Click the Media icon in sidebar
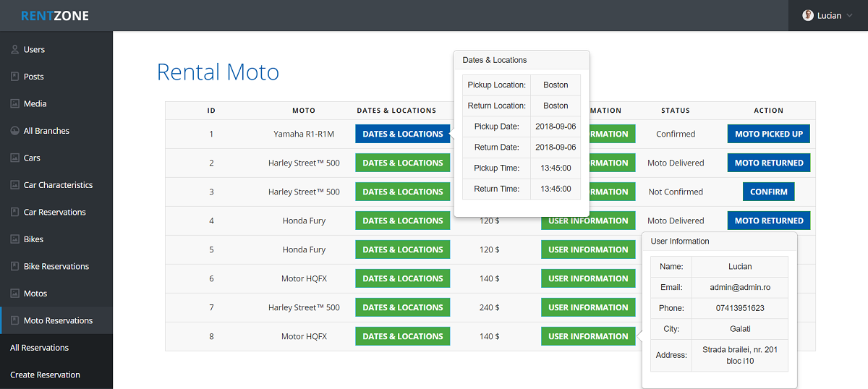 (14, 104)
